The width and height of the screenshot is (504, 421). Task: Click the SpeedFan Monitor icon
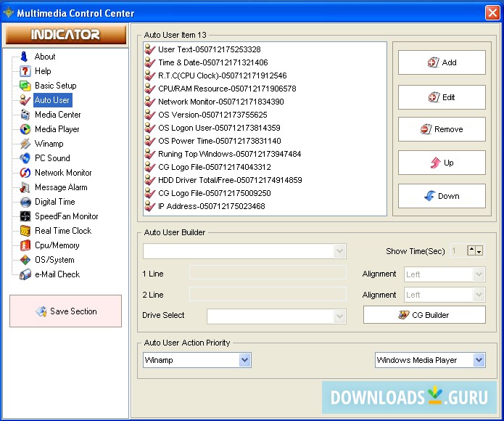click(25, 216)
